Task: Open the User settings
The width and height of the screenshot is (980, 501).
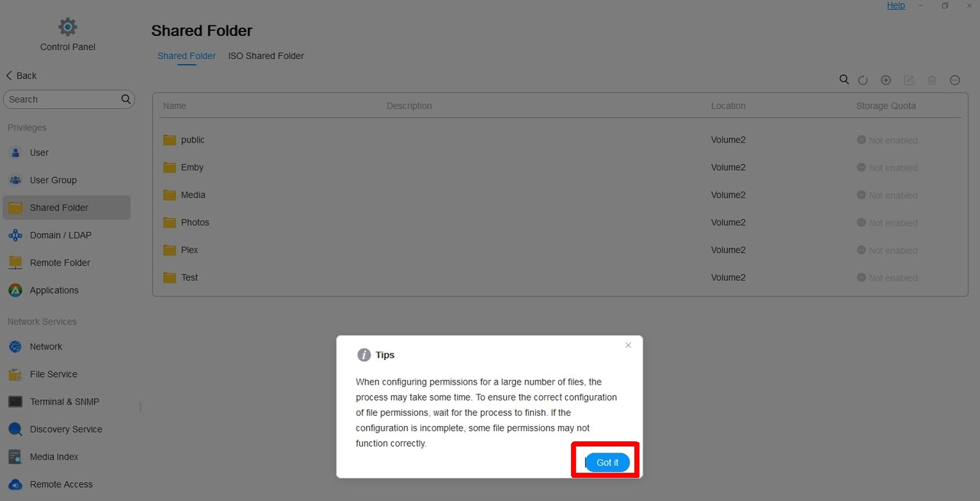Action: pos(67,152)
